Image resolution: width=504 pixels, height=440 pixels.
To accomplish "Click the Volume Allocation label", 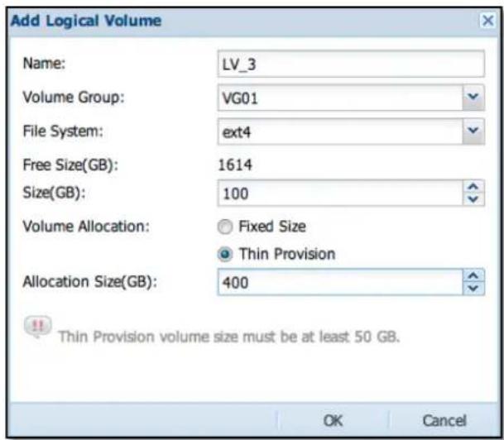I will pos(86,227).
